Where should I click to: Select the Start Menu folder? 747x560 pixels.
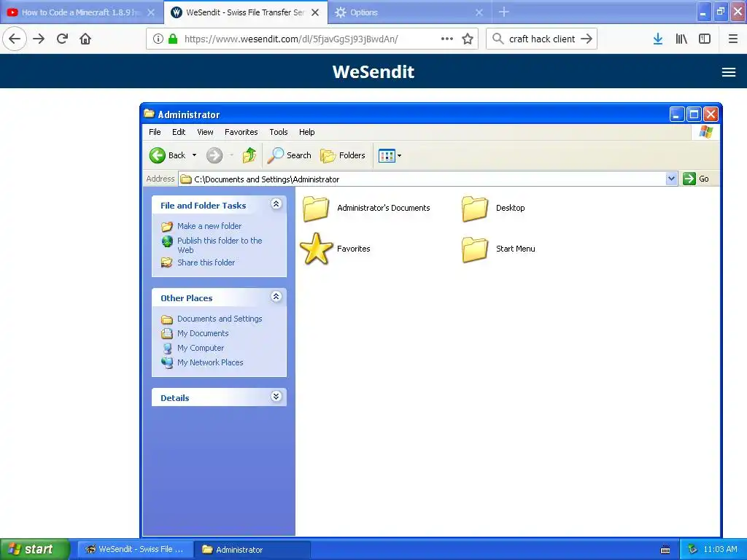(x=498, y=249)
